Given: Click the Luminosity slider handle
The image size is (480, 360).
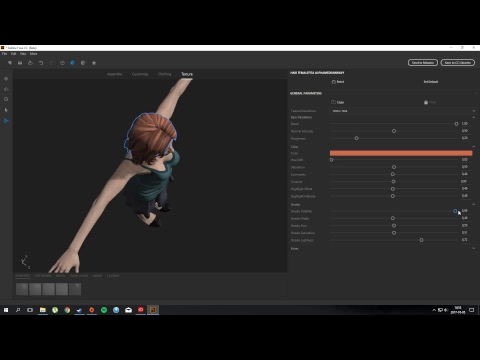Looking at the screenshot, I should coord(393,174).
